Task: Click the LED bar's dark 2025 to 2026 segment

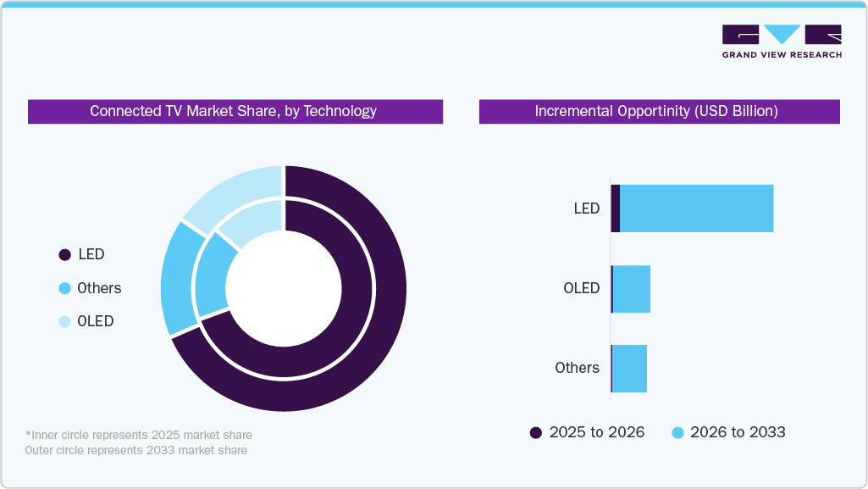Action: [616, 208]
